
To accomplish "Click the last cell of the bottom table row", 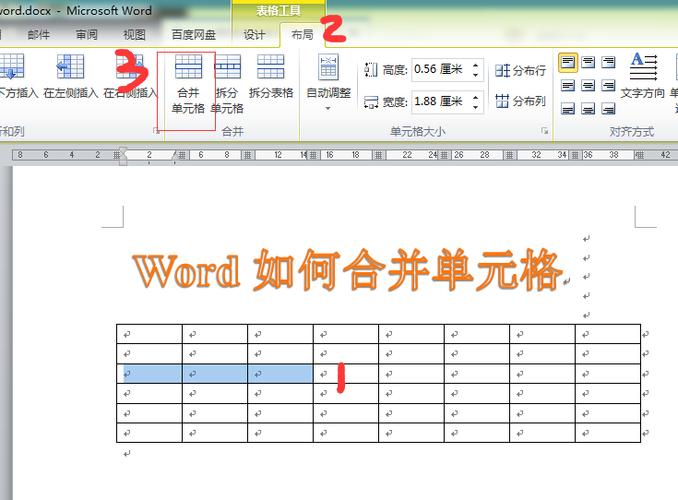I will point(608,433).
